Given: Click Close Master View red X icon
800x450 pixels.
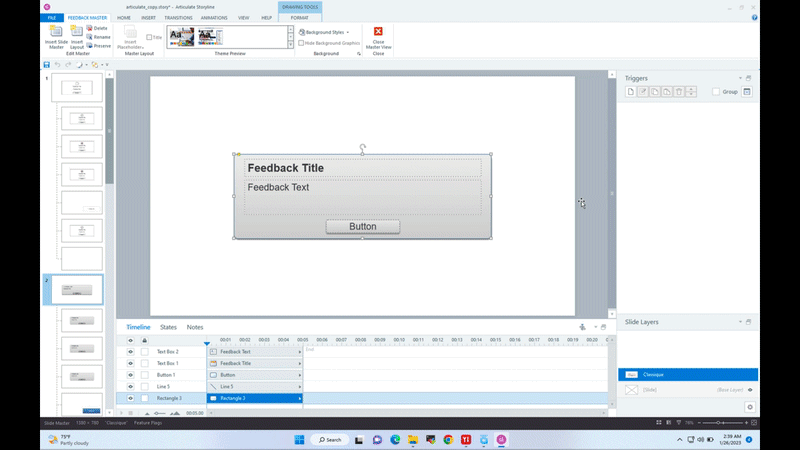Looking at the screenshot, I should [x=378, y=33].
